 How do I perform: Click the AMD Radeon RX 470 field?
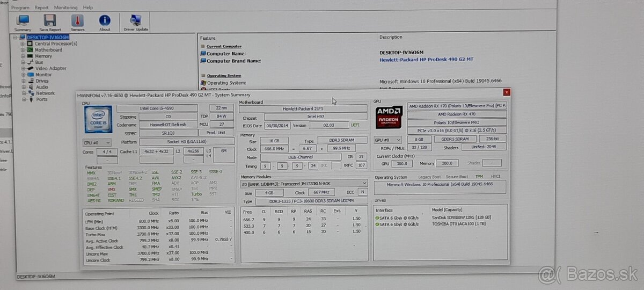pyautogui.click(x=457, y=114)
